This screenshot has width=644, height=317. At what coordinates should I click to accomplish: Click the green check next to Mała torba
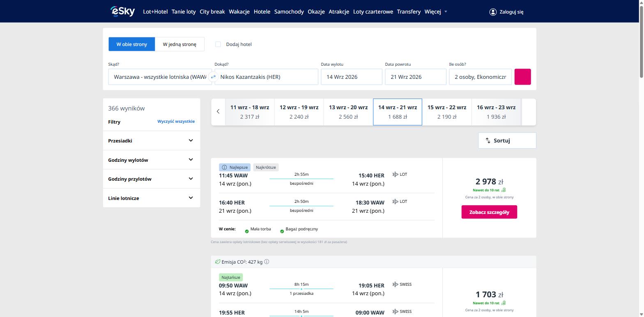pos(247,231)
